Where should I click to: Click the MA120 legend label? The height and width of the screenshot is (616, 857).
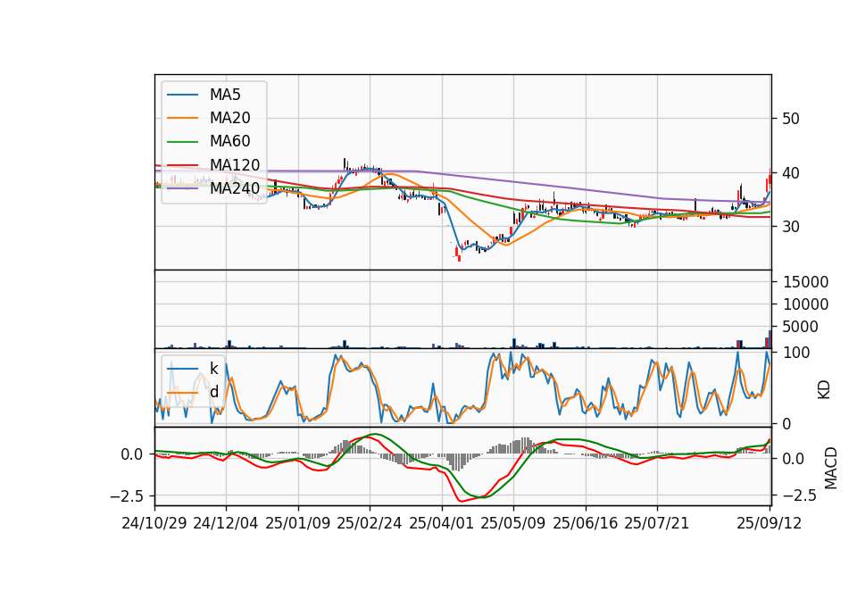click(235, 165)
